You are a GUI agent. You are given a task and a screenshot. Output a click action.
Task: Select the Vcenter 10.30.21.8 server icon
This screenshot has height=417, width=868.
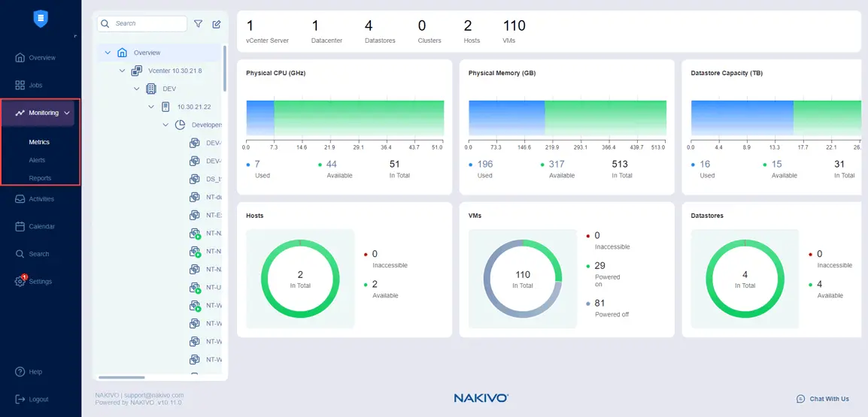point(136,71)
